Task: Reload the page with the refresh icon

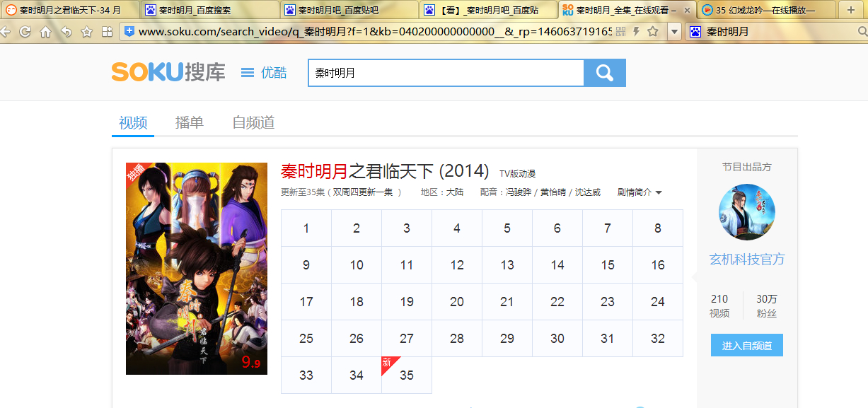Action: 25,32
